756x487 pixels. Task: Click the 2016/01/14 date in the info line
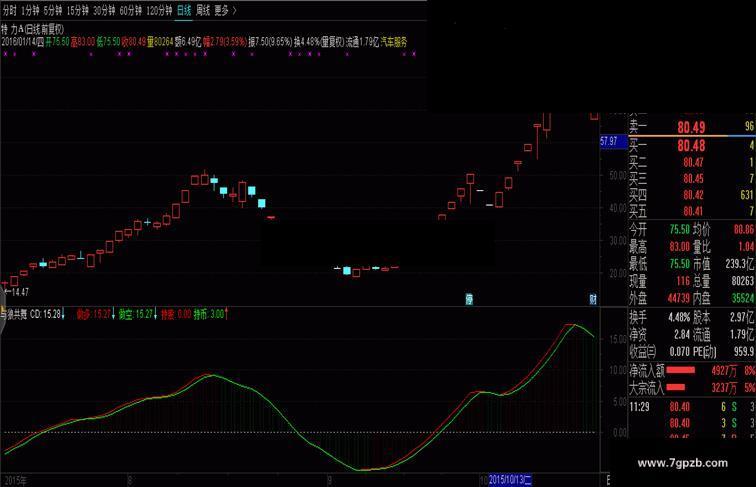tap(19, 42)
